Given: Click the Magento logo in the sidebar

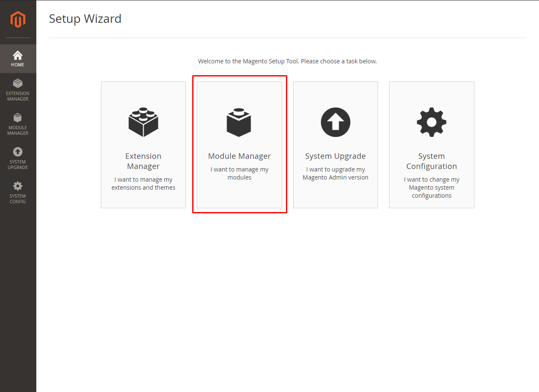Looking at the screenshot, I should 18,19.
